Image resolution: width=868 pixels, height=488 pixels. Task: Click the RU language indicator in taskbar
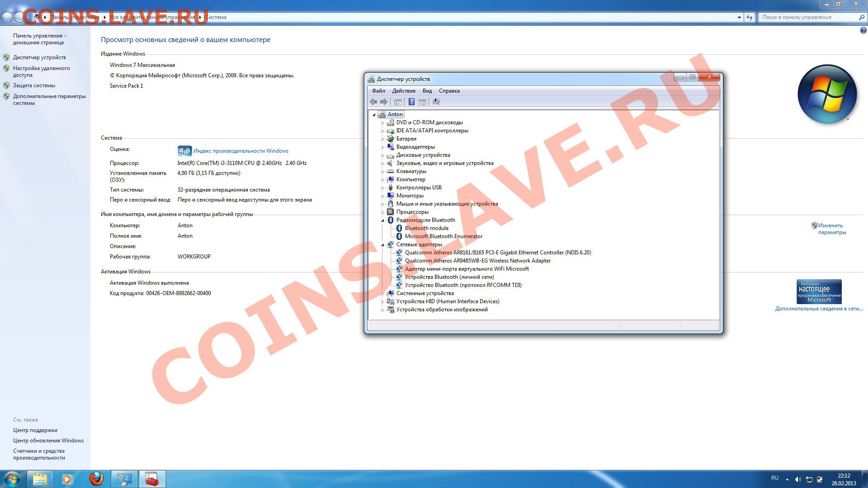pyautogui.click(x=775, y=478)
